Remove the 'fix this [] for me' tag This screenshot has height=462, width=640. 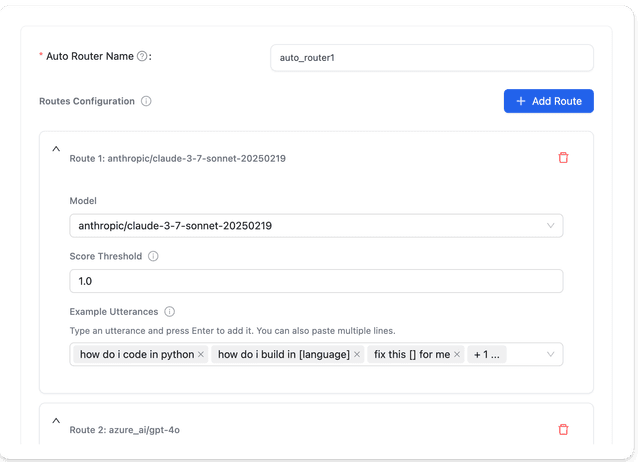[457, 354]
